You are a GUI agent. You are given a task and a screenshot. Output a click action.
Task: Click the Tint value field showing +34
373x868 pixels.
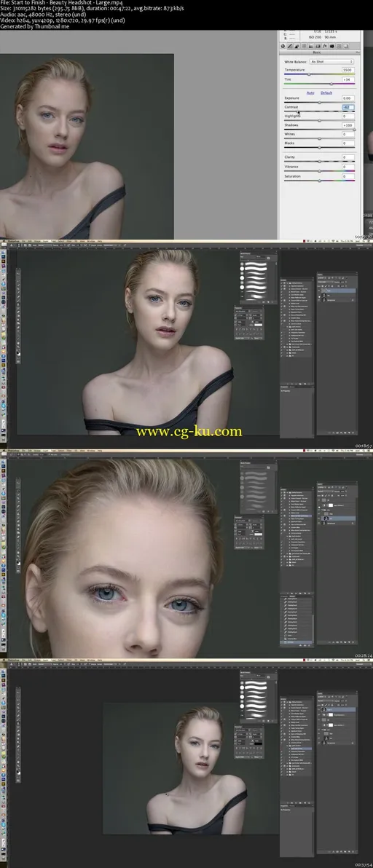tap(348, 79)
